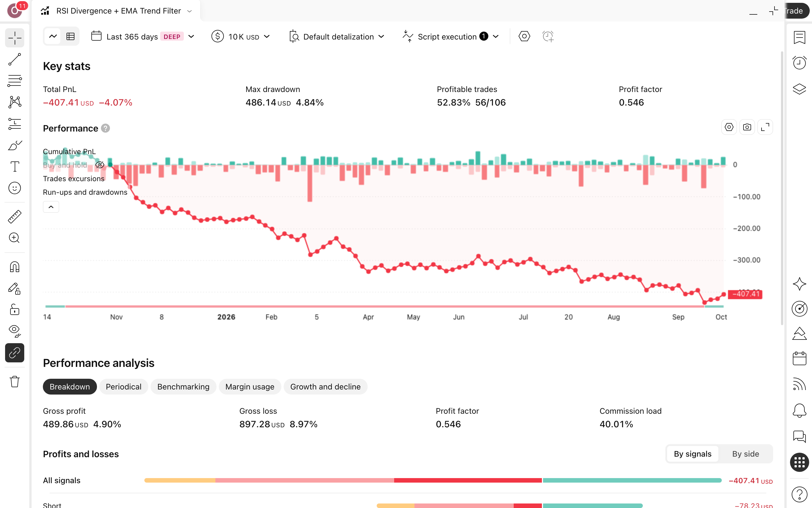Viewport: 812px width, 508px height.
Task: Select the Margin usage tab
Action: 250,387
